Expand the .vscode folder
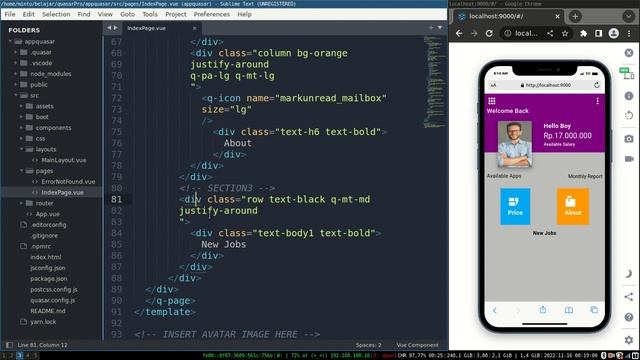Viewport: 640px width, 360px height. [x=16, y=63]
